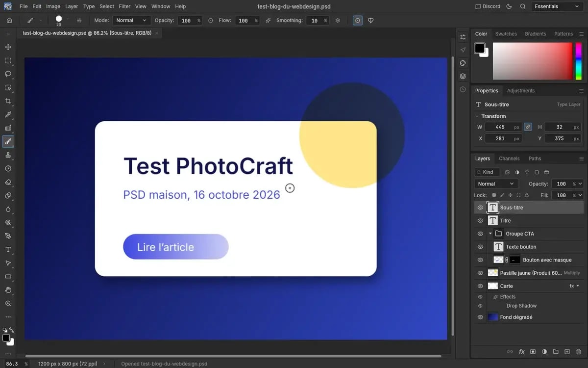Open the Essentials workspace dropdown

556,6
